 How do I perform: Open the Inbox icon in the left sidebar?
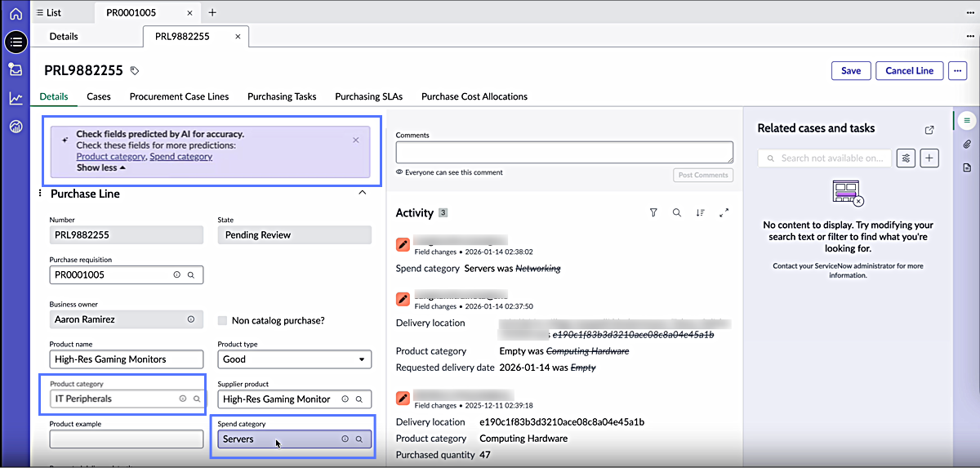pos(16,69)
